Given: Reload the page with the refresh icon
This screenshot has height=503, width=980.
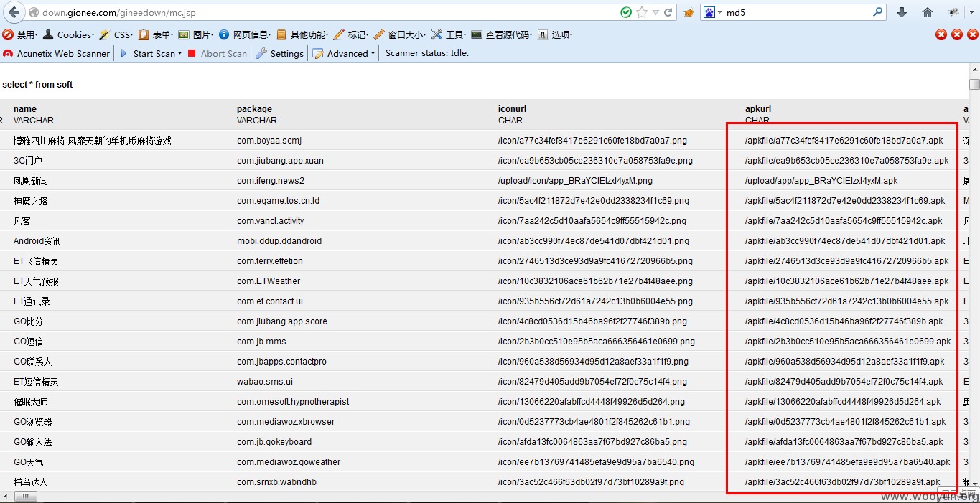Looking at the screenshot, I should point(668,12).
